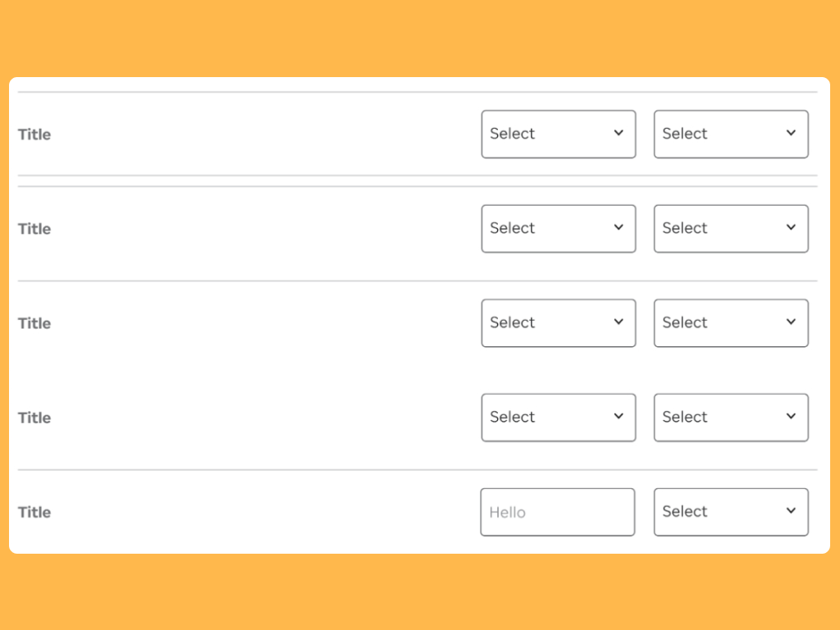Open the left Select dropdown in the third row
Screen dimensions: 840x630
[x=558, y=322]
